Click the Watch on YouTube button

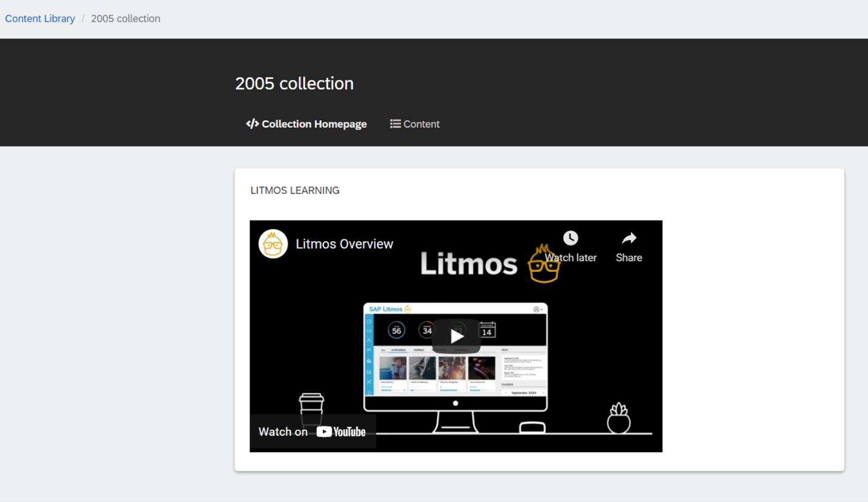coord(313,432)
